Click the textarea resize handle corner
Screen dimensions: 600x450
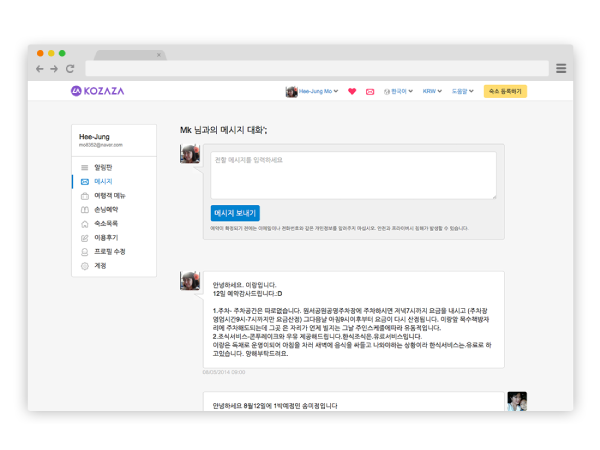[x=494, y=197]
